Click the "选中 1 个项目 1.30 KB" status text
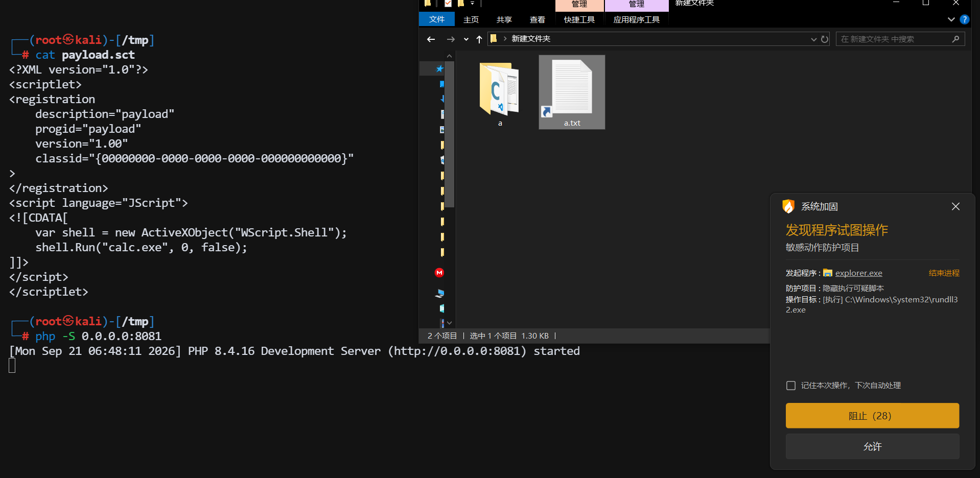This screenshot has height=478, width=980. coord(509,336)
